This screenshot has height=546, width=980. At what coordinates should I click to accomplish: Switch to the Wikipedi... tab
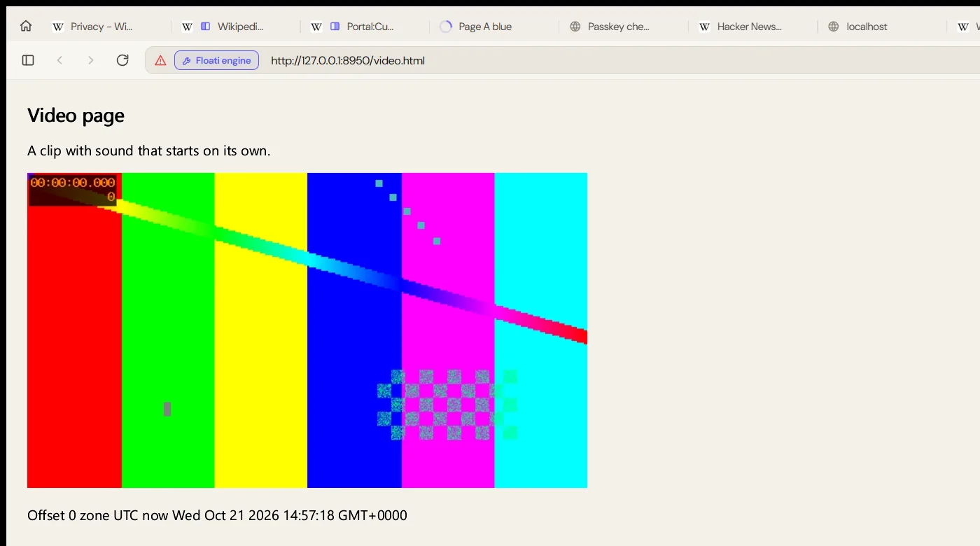tap(235, 27)
